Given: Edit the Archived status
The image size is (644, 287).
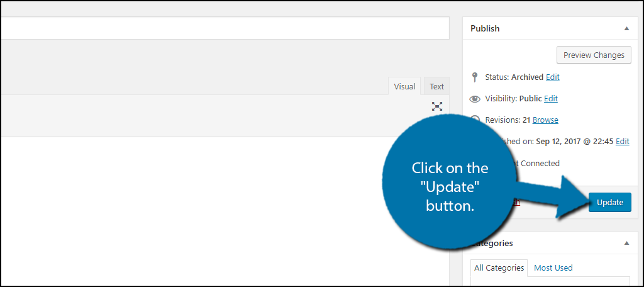Looking at the screenshot, I should pyautogui.click(x=552, y=77).
